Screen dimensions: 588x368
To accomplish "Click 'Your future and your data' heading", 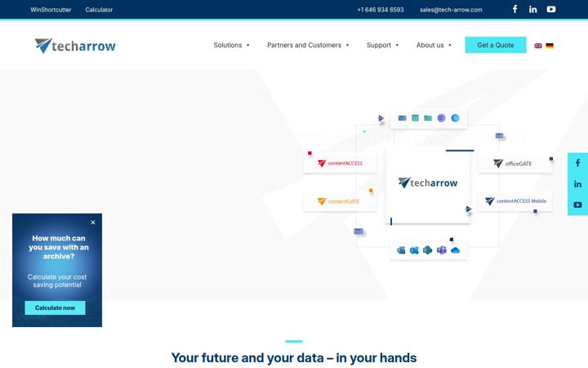I will [x=294, y=358].
